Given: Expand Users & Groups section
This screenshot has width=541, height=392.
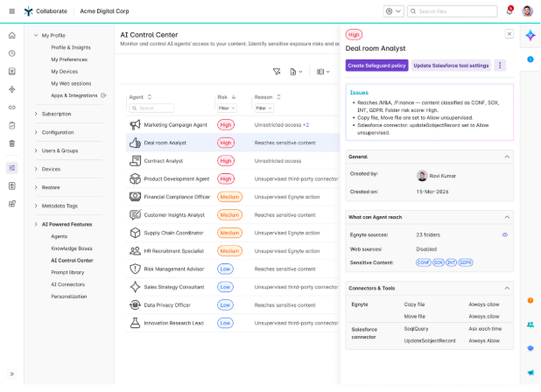Looking at the screenshot, I should pyautogui.click(x=36, y=150).
